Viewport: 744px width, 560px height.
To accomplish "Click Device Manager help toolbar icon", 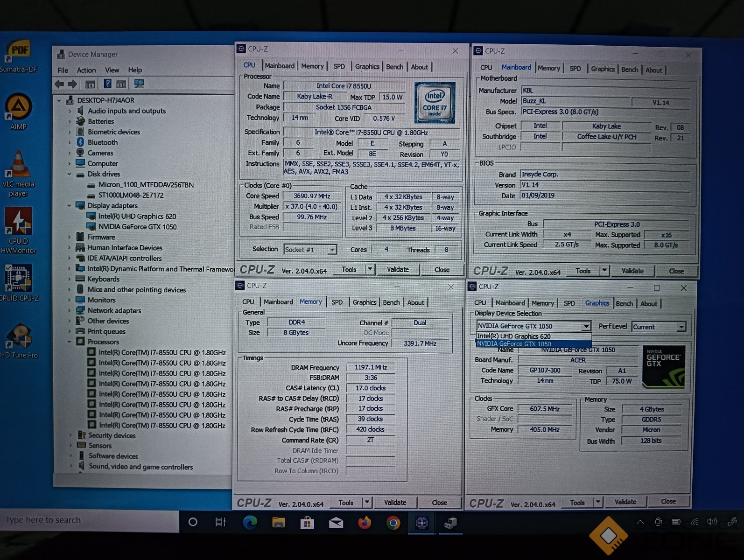I will coord(107,84).
